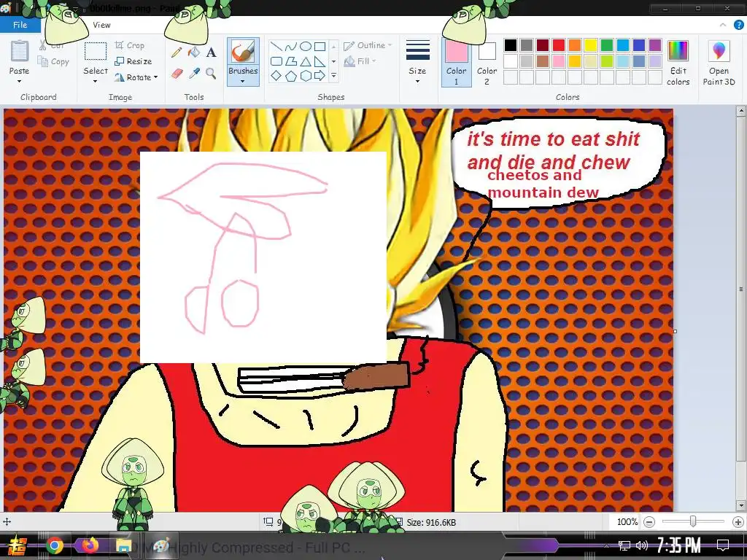The height and width of the screenshot is (560, 747).
Task: Click the vertical scrollbar down arrow
Action: pyautogui.click(x=740, y=505)
